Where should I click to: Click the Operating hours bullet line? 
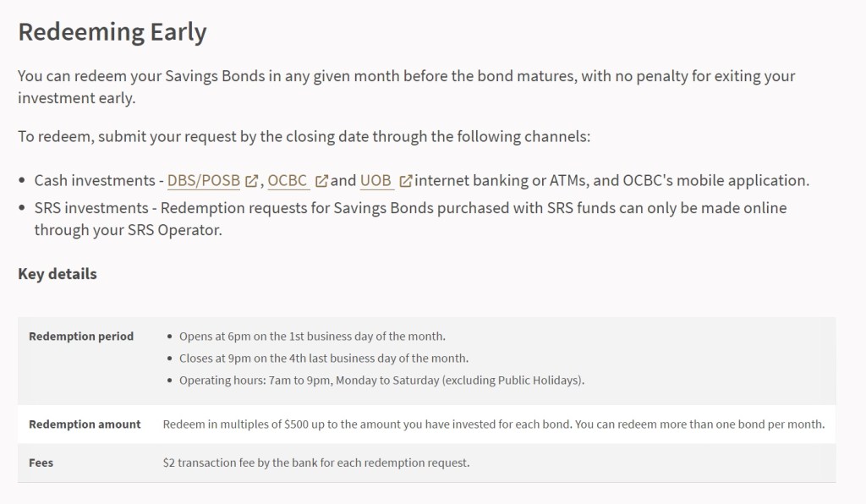pyautogui.click(x=381, y=380)
